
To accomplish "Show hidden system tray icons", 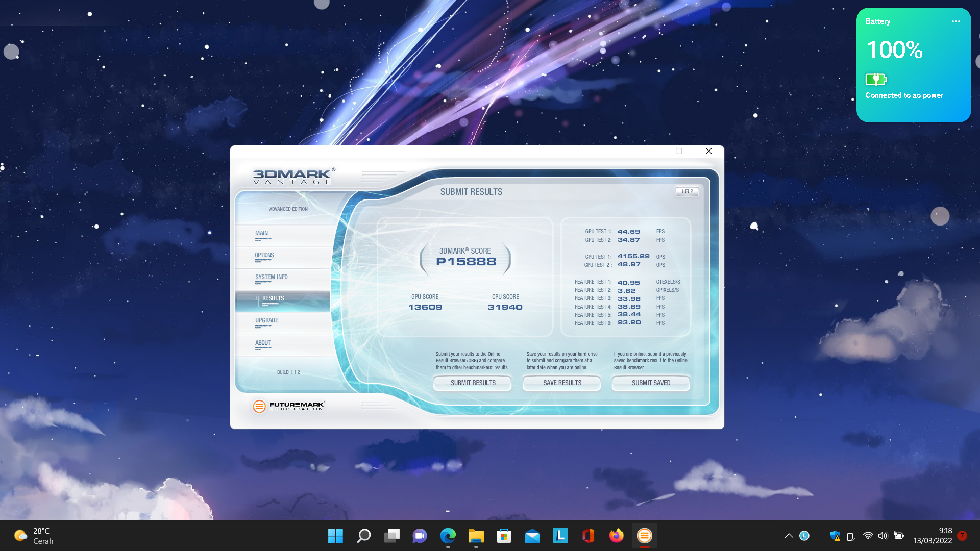I will point(789,536).
